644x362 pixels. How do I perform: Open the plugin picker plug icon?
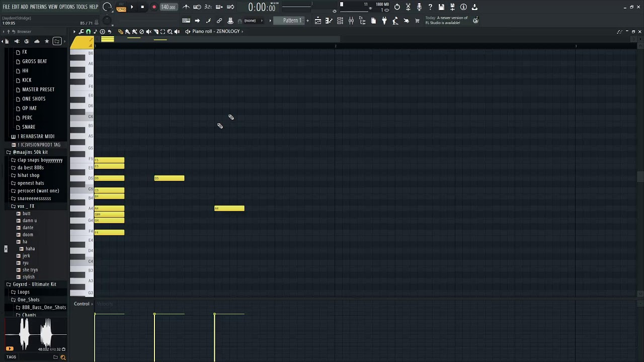click(384, 21)
